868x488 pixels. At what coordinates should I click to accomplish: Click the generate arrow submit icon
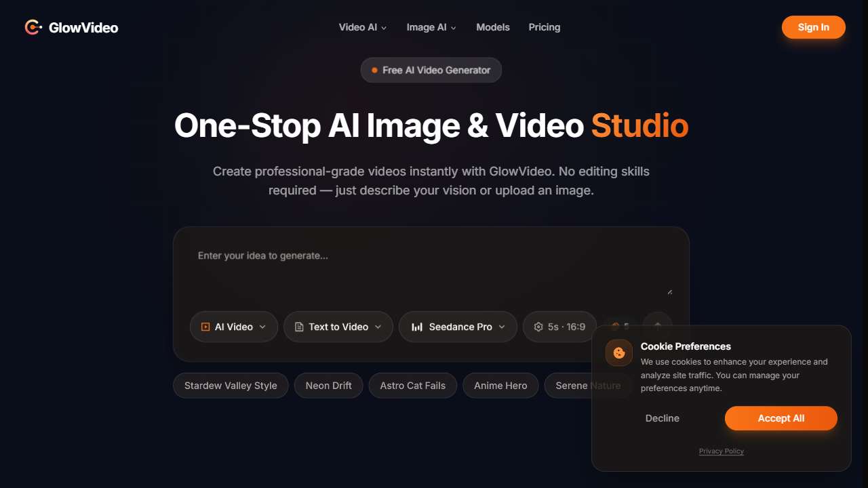click(x=657, y=325)
